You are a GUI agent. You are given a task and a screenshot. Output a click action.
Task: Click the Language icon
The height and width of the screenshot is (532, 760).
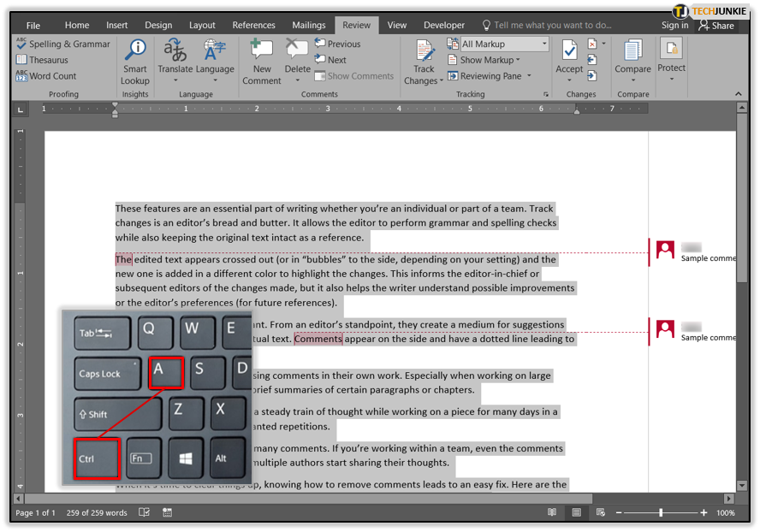click(x=215, y=50)
